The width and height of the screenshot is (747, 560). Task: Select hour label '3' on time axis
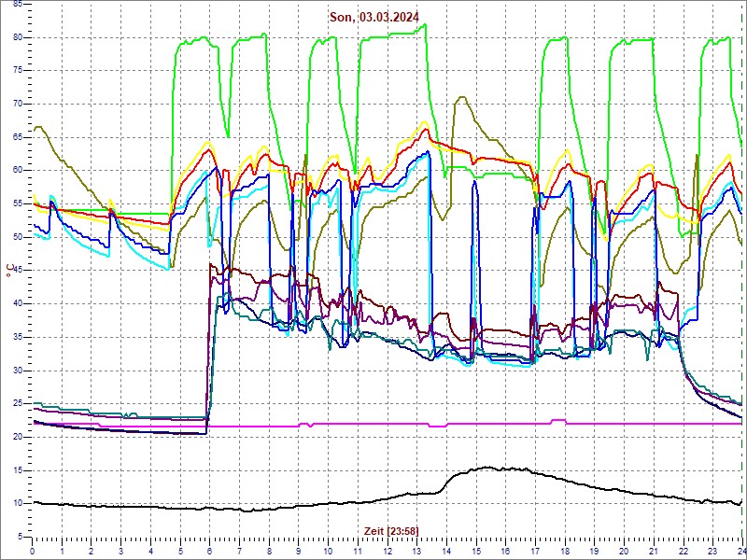click(121, 551)
